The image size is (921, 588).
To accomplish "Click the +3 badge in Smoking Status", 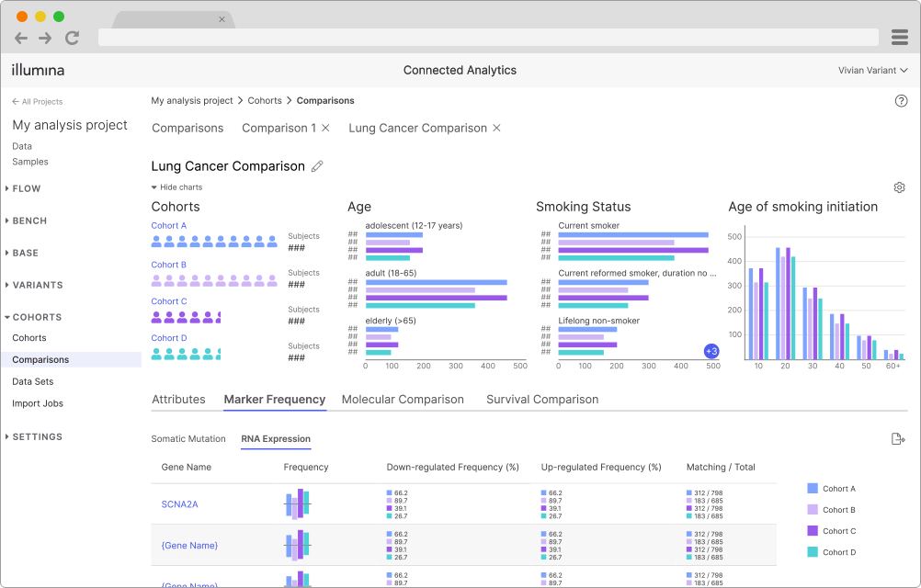I will point(711,352).
